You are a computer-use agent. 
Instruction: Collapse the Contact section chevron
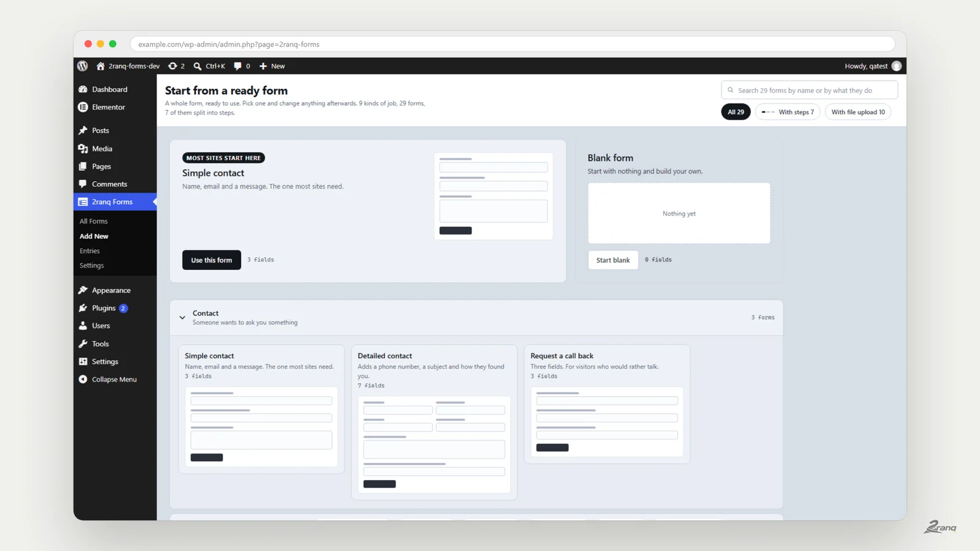183,318
